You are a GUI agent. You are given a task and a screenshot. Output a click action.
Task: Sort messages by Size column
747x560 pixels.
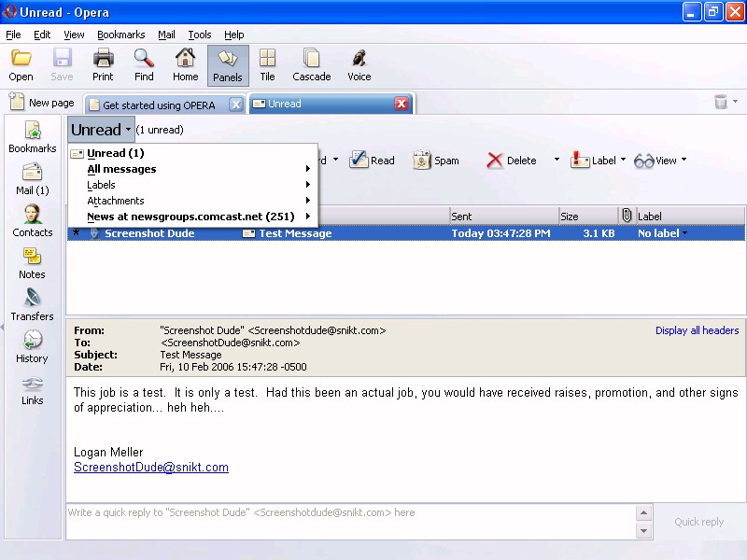pos(589,217)
